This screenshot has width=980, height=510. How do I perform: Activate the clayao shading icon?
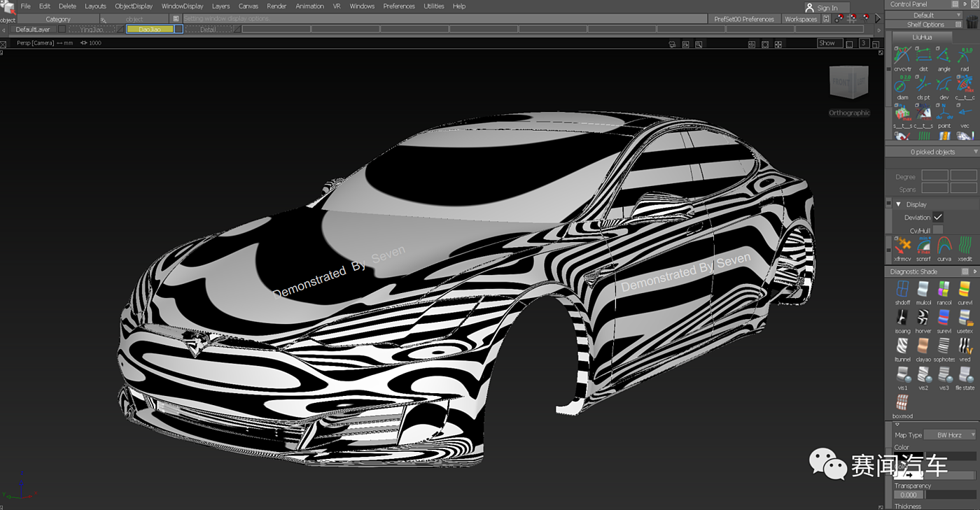click(923, 346)
